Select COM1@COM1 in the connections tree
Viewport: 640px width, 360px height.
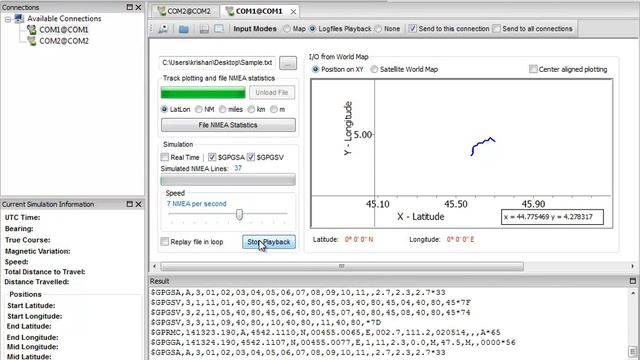tap(64, 30)
